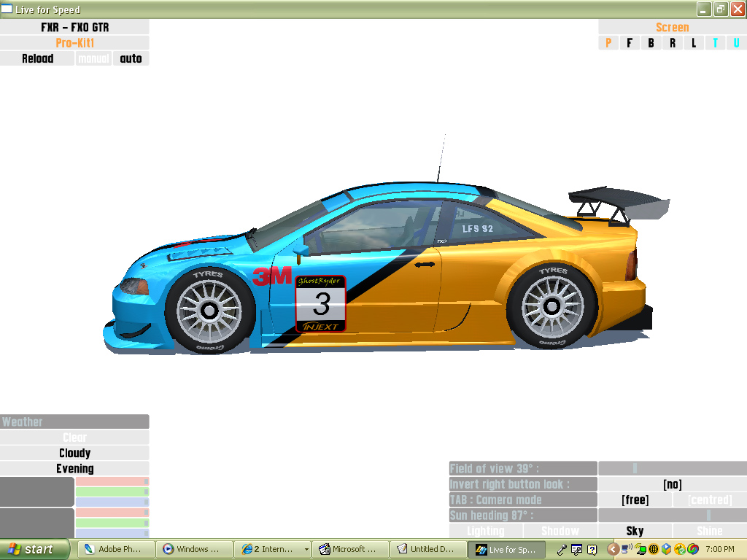Toggle the Shine option

click(x=710, y=531)
